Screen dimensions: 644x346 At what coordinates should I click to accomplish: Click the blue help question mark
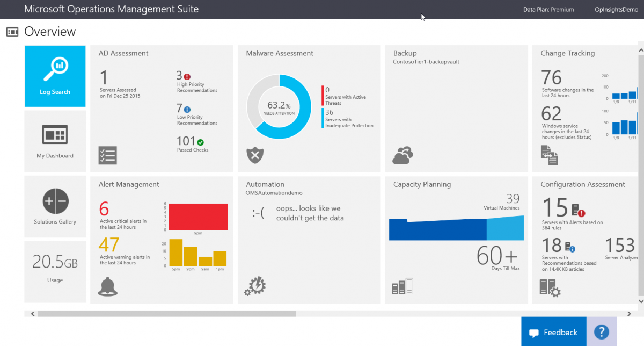tap(602, 332)
